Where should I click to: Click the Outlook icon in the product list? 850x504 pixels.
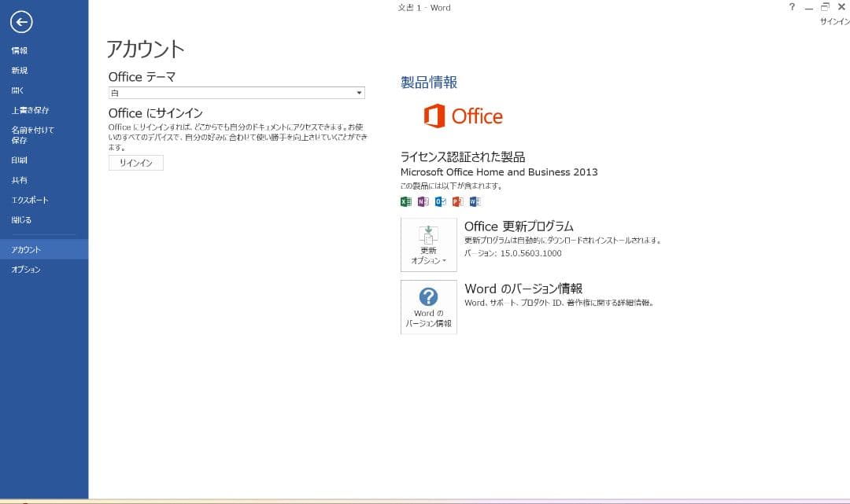pos(440,201)
